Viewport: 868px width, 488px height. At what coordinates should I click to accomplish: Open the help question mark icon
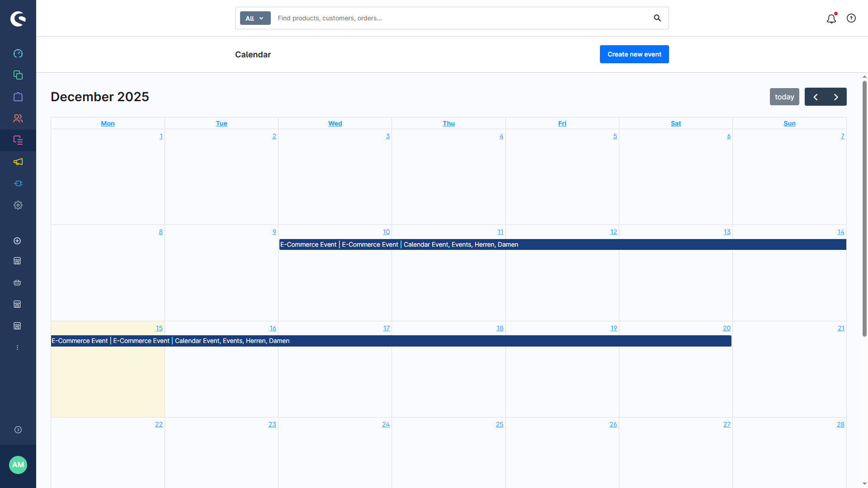pyautogui.click(x=852, y=18)
